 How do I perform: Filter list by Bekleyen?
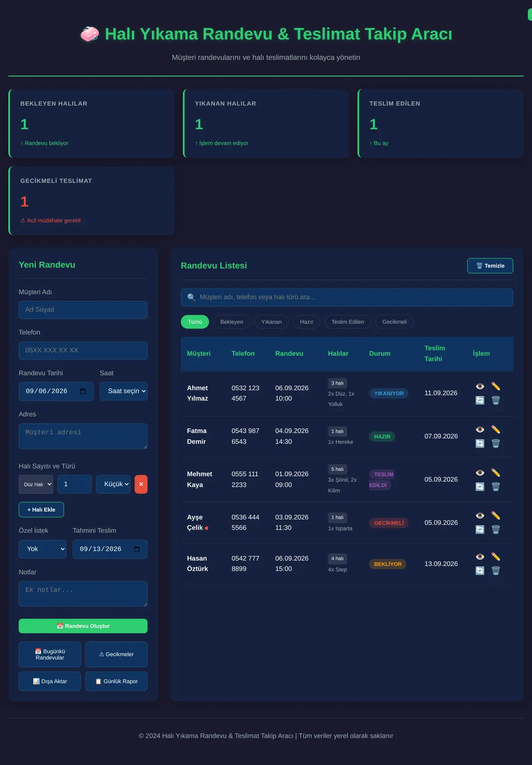click(x=232, y=322)
